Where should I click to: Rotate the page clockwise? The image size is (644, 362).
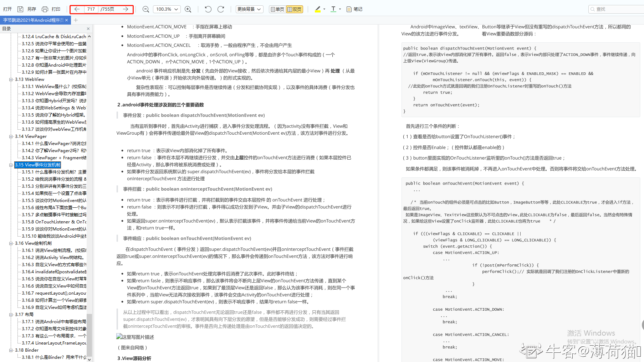coord(221,9)
